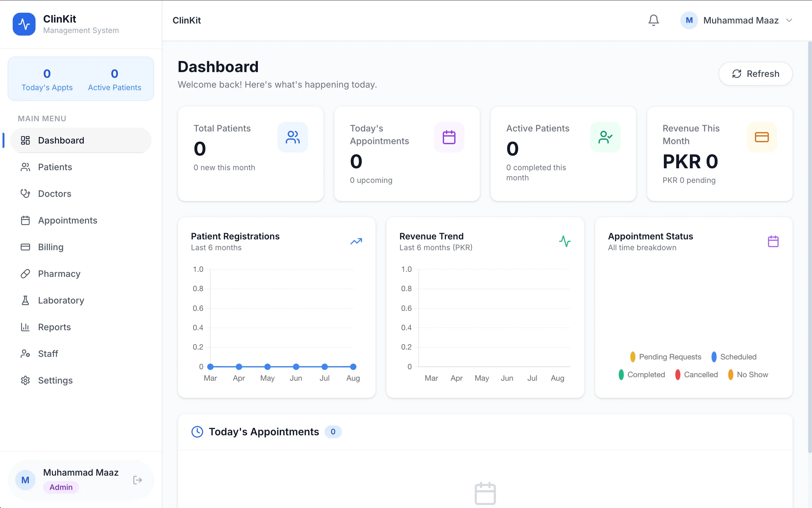Click the Aug data point in Patient Registrations
812x508 pixels.
click(x=353, y=366)
